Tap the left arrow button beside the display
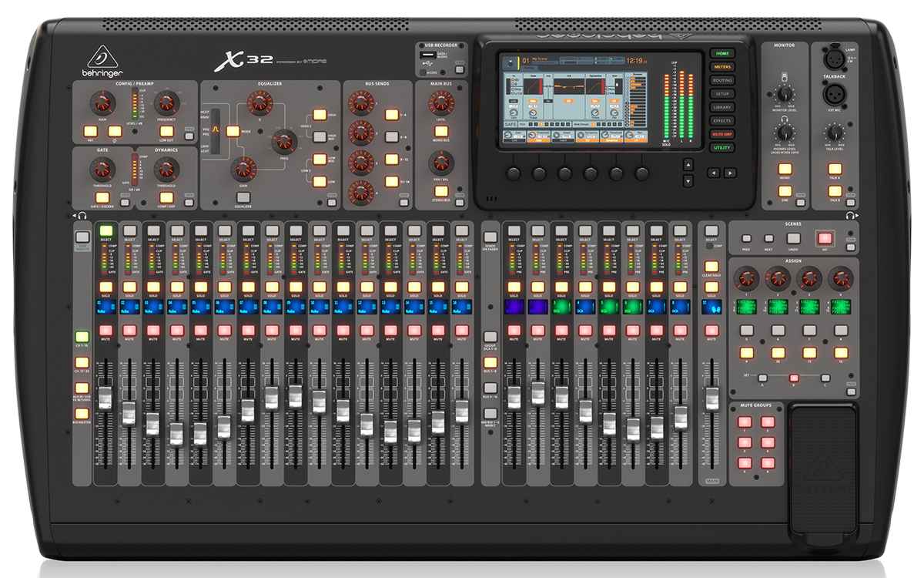Viewport: 924px width, 578px height. (x=714, y=173)
